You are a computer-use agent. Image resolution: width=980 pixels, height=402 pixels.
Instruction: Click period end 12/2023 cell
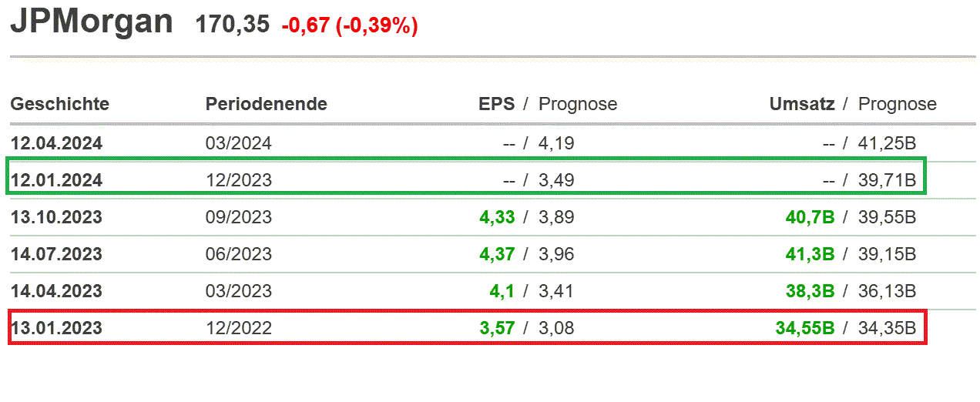click(239, 180)
